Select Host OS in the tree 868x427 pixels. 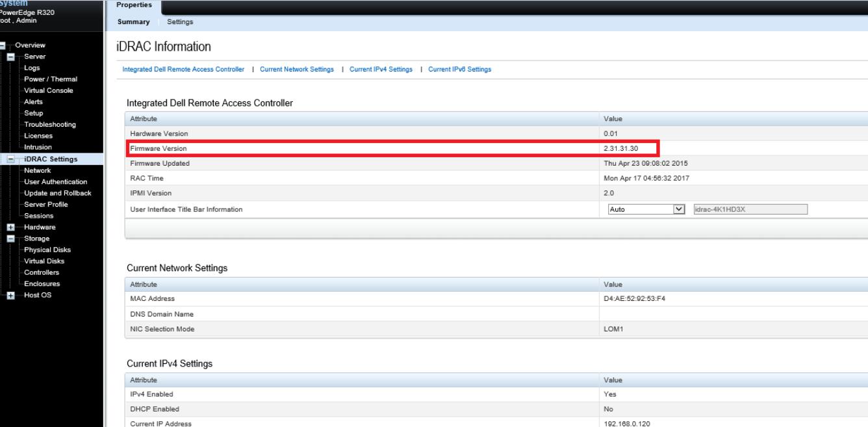(x=37, y=296)
